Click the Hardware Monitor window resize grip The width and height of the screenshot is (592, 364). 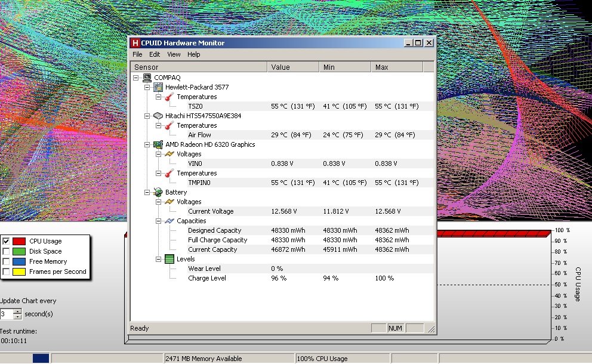coord(431,329)
